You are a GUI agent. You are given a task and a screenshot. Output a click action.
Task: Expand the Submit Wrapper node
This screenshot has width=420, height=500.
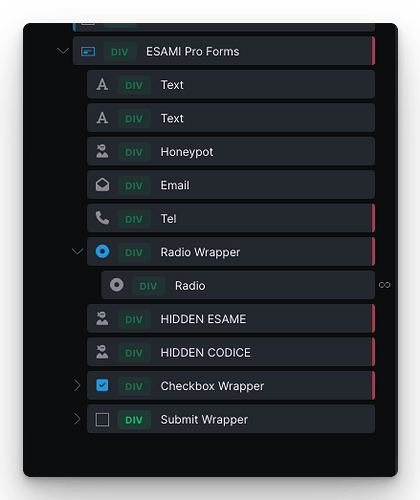[77, 419]
